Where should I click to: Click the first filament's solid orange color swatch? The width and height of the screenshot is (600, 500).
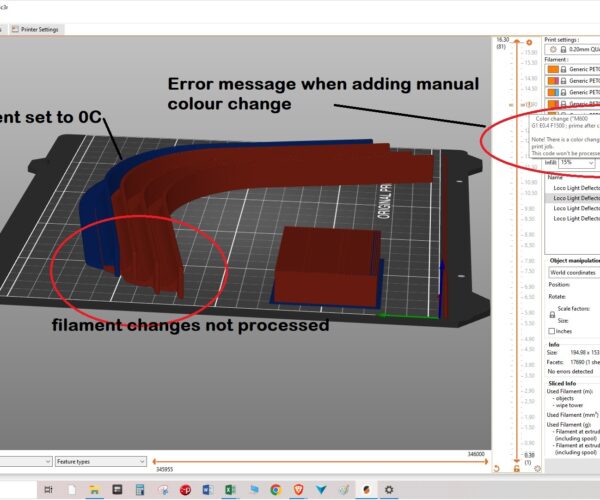tap(553, 69)
